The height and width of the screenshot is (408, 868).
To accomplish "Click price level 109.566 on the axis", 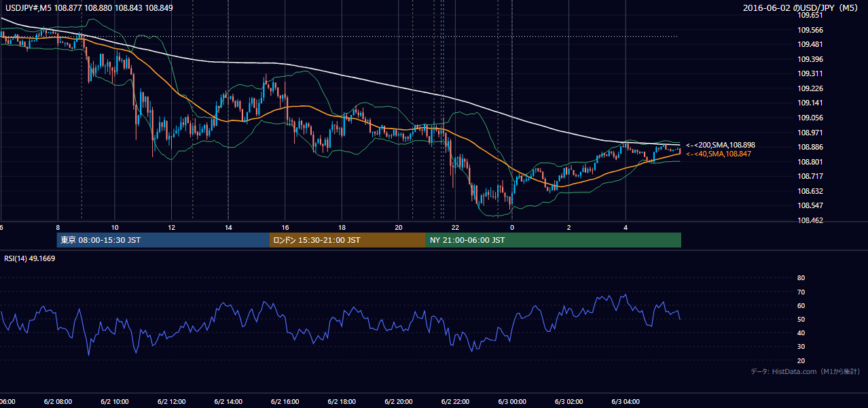I will coord(810,30).
